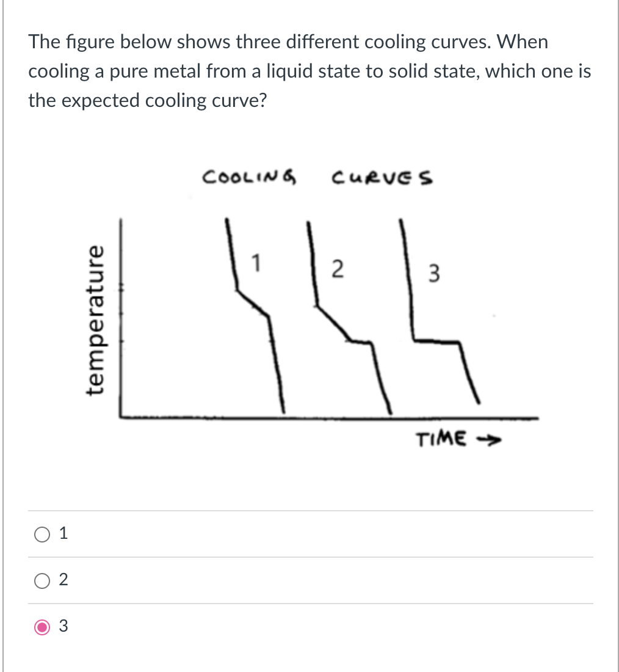619x672 pixels.
Task: Click the answer text '2' next to its radio
Action: [x=62, y=580]
